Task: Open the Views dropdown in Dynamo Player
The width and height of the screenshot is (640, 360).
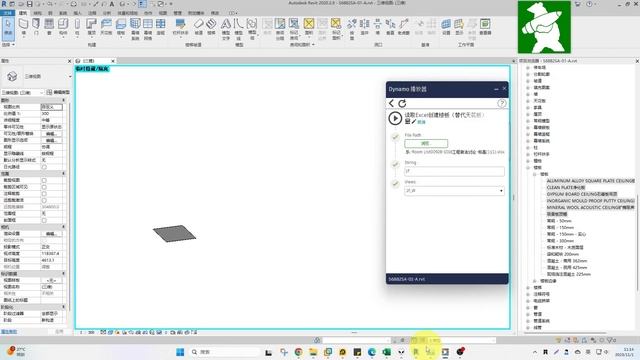Action: point(454,191)
